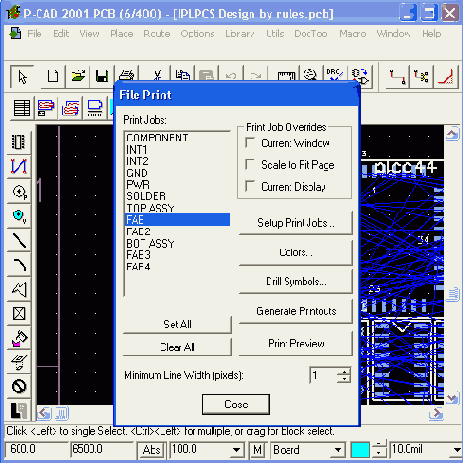Click the bottom left-sidebar plane icon
The width and height of the screenshot is (463, 463).
[19, 411]
